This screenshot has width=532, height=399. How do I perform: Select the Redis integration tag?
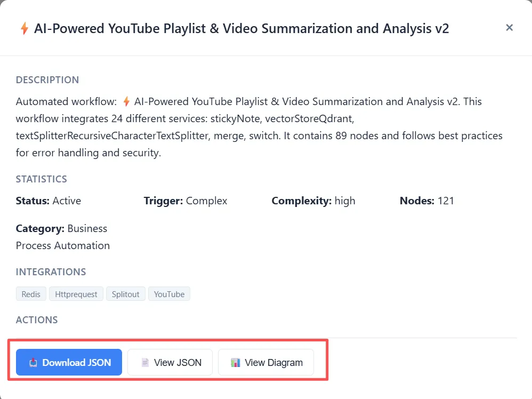pyautogui.click(x=31, y=294)
